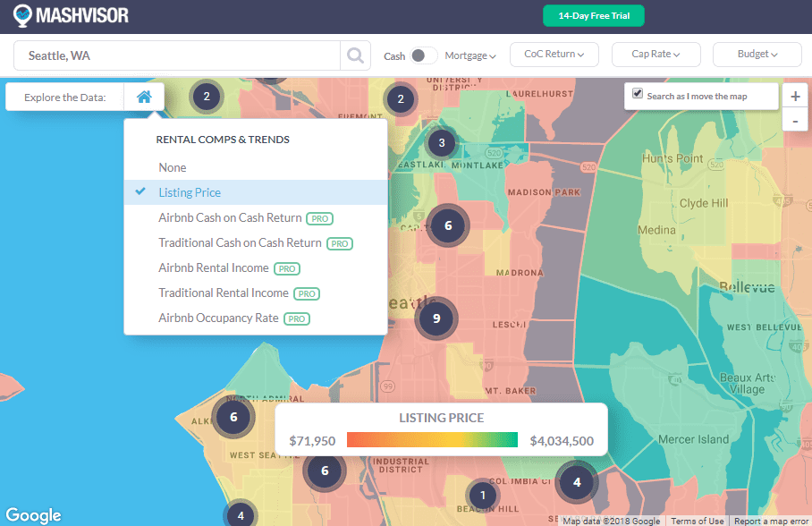Select None in Rental Comps menu
The image size is (812, 526).
click(x=173, y=167)
